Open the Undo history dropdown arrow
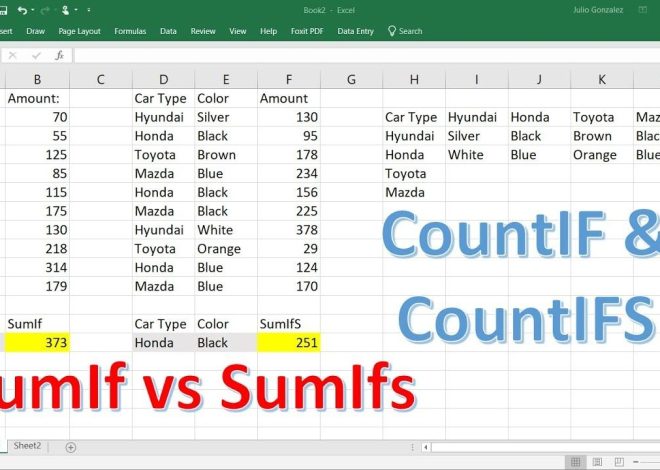Viewport: 660px width, 470px height. (x=33, y=10)
